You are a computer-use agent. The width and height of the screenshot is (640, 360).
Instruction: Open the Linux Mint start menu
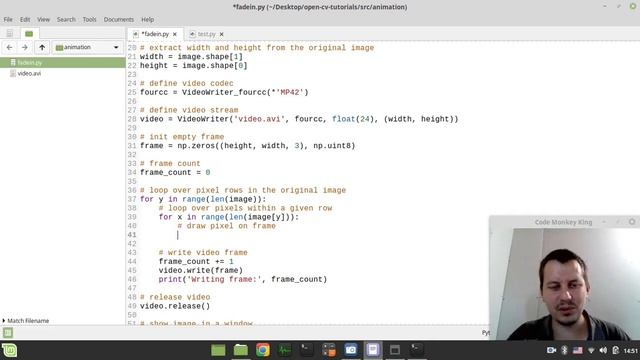click(9, 350)
